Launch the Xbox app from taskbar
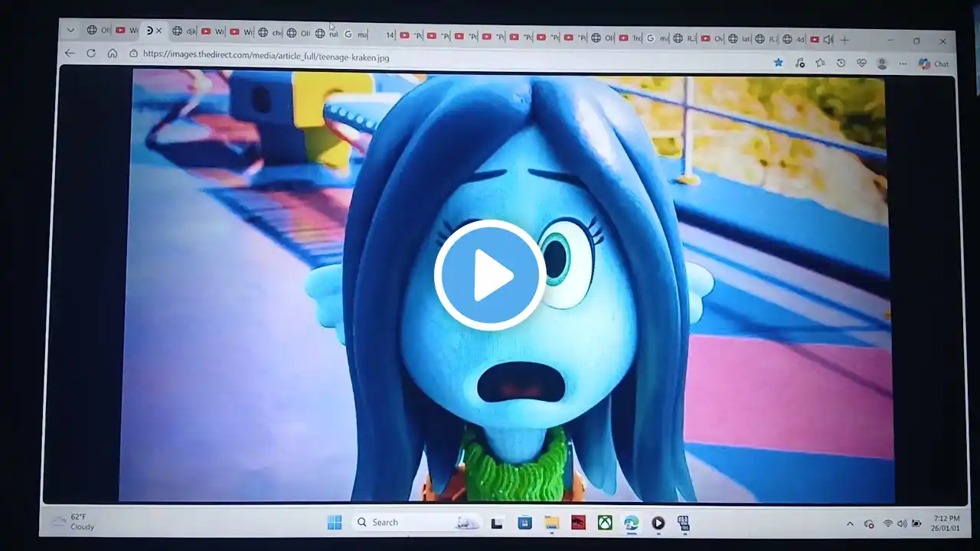980x551 pixels. point(605,523)
